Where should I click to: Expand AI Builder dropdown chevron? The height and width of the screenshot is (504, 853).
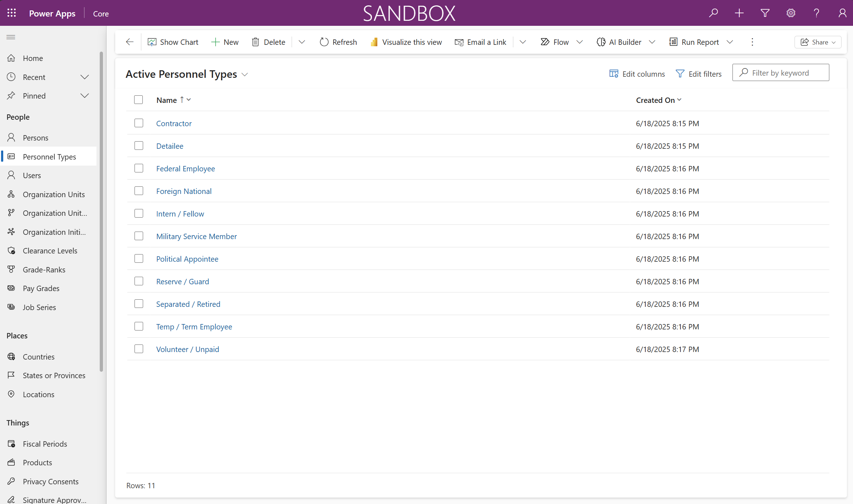pos(652,42)
